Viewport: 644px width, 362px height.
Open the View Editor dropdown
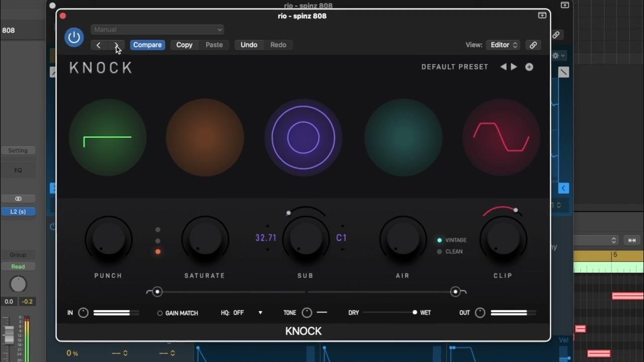click(504, 45)
